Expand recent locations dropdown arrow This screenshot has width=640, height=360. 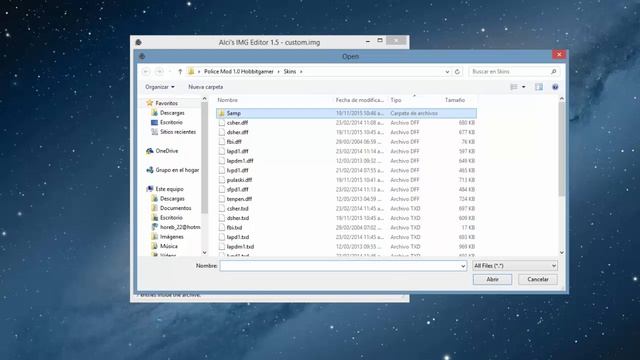click(170, 71)
